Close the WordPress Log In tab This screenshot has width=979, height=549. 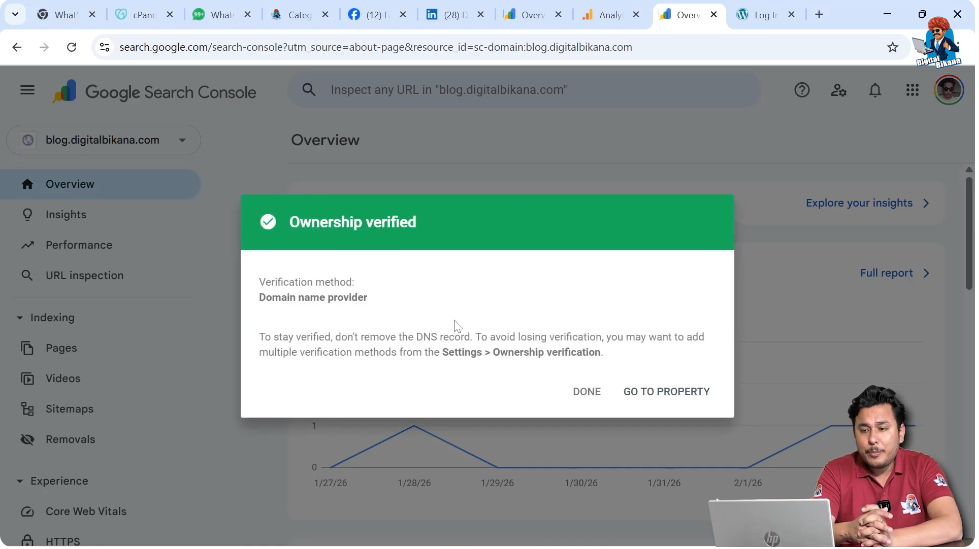pos(794,14)
